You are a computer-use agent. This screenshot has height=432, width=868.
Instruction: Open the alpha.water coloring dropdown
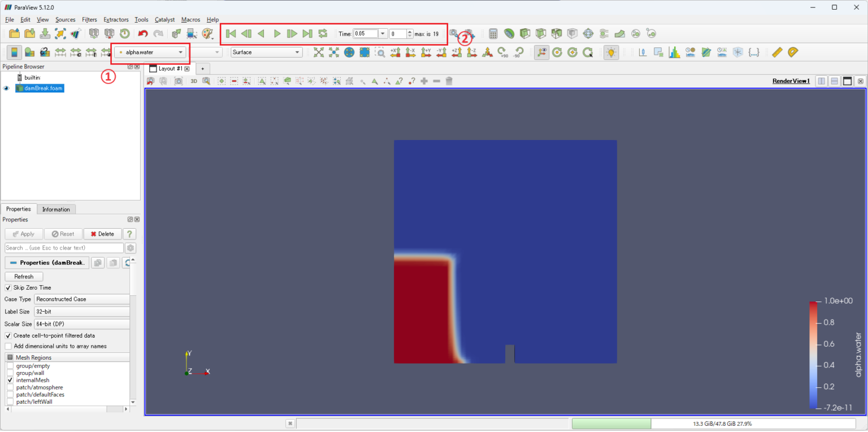point(151,53)
